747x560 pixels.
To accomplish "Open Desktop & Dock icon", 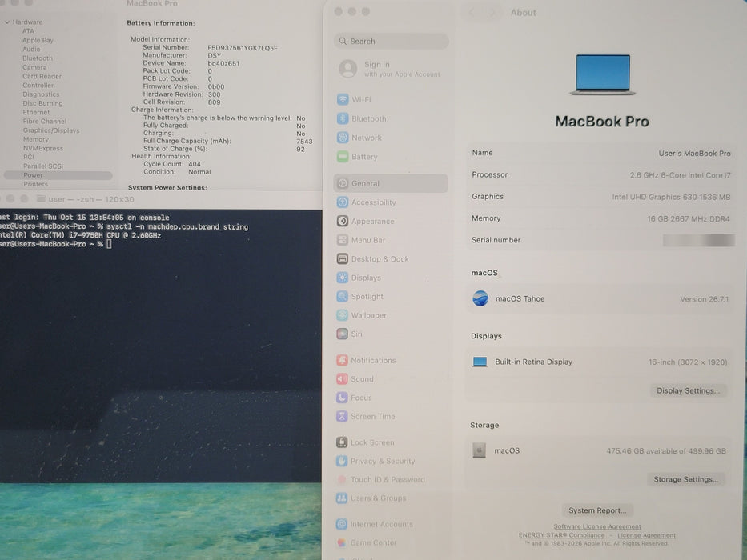I will tap(343, 259).
